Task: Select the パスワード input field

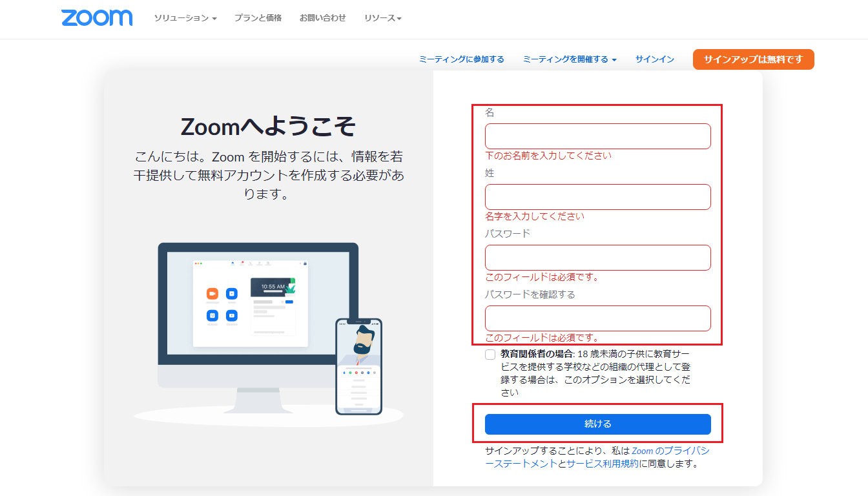Action: pos(597,258)
